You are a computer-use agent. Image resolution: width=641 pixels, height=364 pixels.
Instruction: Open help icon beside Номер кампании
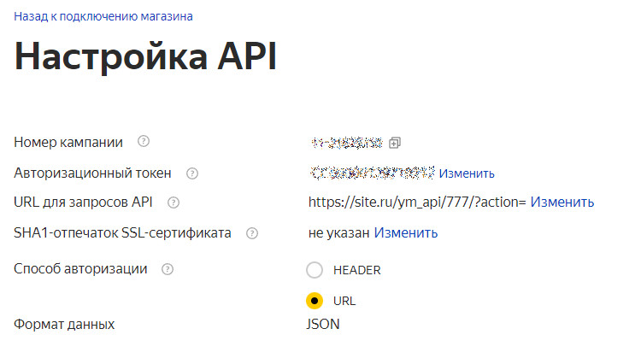144,142
